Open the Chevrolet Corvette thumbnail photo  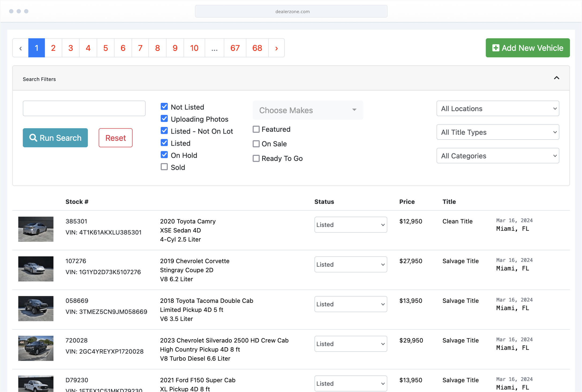click(36, 269)
